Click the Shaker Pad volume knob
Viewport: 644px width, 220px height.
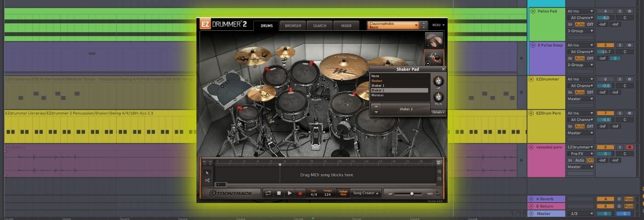point(438,81)
